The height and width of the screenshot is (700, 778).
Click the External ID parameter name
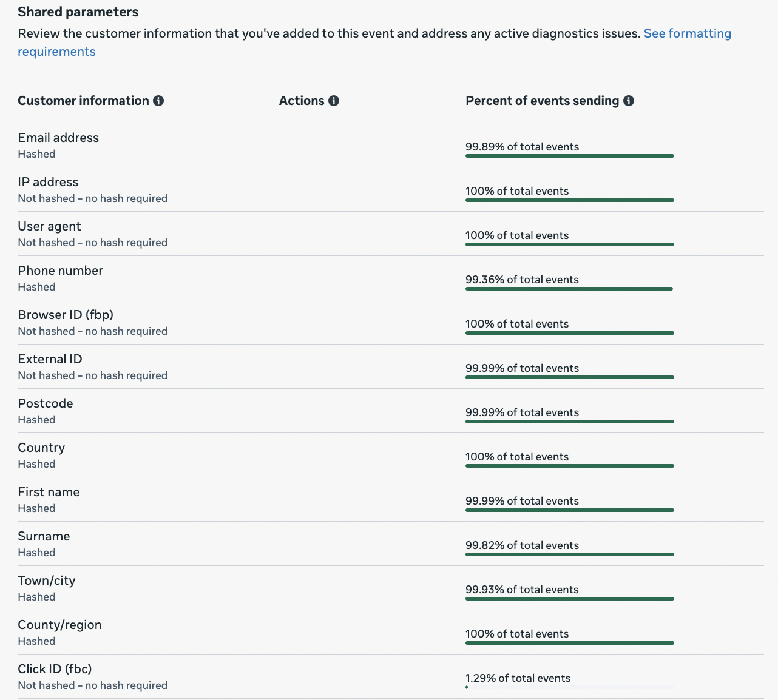click(50, 359)
